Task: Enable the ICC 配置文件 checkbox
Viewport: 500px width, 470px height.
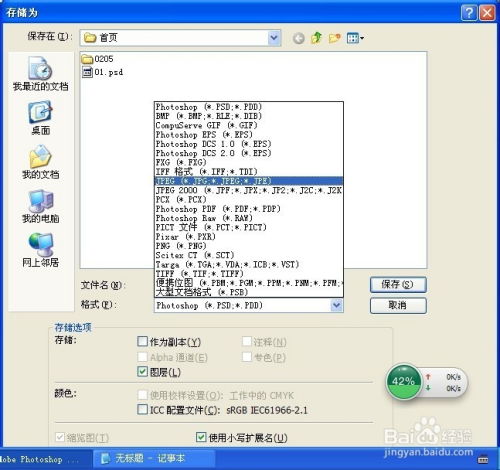Action: pos(142,409)
